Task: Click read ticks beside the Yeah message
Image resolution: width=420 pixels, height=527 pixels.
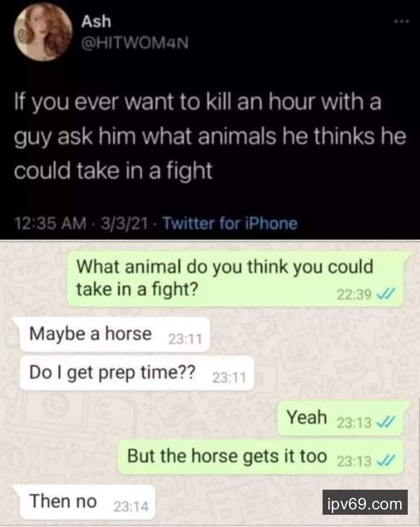Action: pyautogui.click(x=386, y=422)
